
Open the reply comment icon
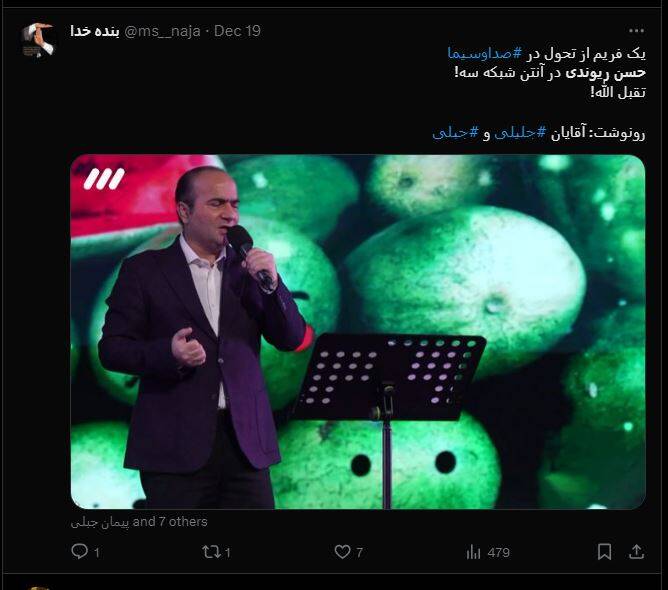[x=79, y=552]
